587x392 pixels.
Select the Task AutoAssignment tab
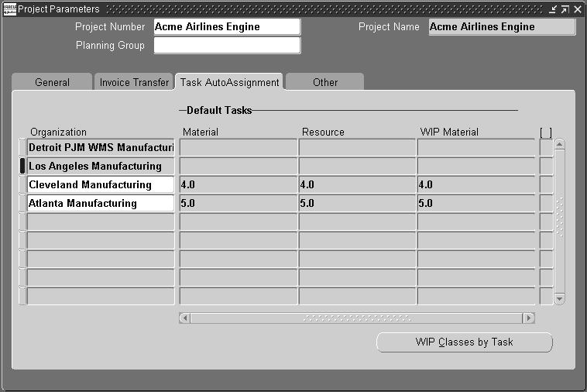point(229,82)
